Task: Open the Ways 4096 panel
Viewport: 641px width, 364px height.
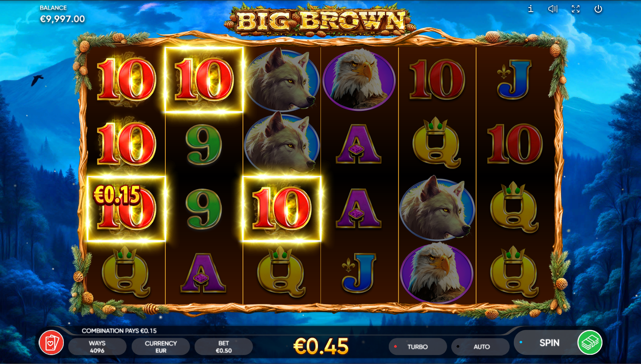Action: coord(97,347)
